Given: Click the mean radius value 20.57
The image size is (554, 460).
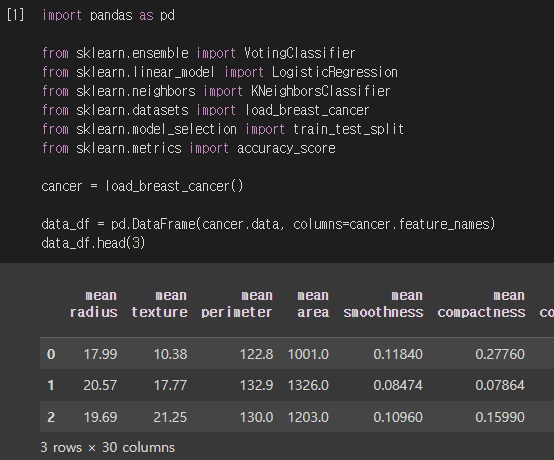Looking at the screenshot, I should pyautogui.click(x=100, y=385).
